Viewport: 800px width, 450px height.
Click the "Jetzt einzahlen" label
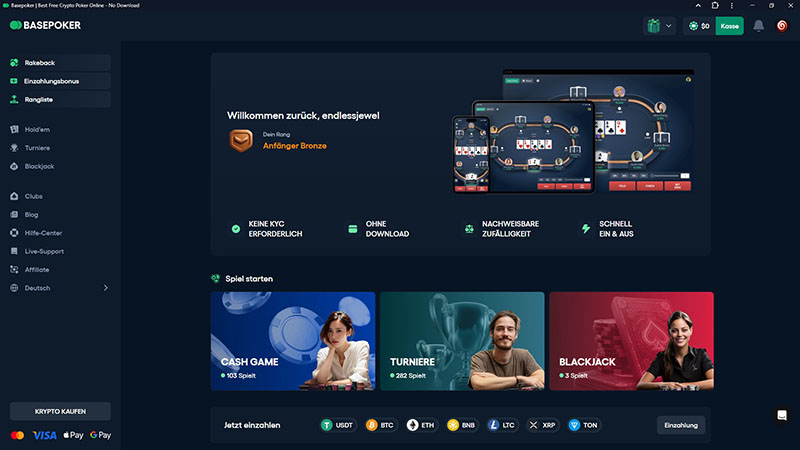pos(252,425)
